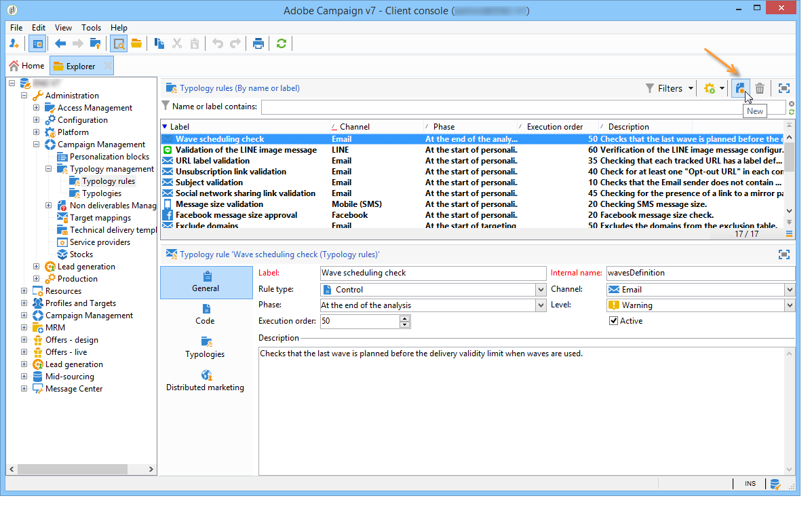
Task: Click the parent folder up icon
Action: (95, 43)
